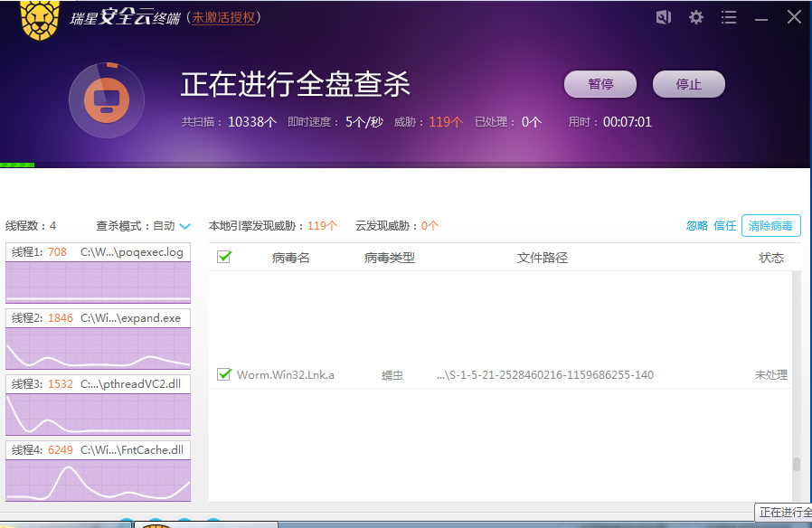Click the 云发现威胁 0个 count
Screen dimensions: 812x528
(397, 226)
